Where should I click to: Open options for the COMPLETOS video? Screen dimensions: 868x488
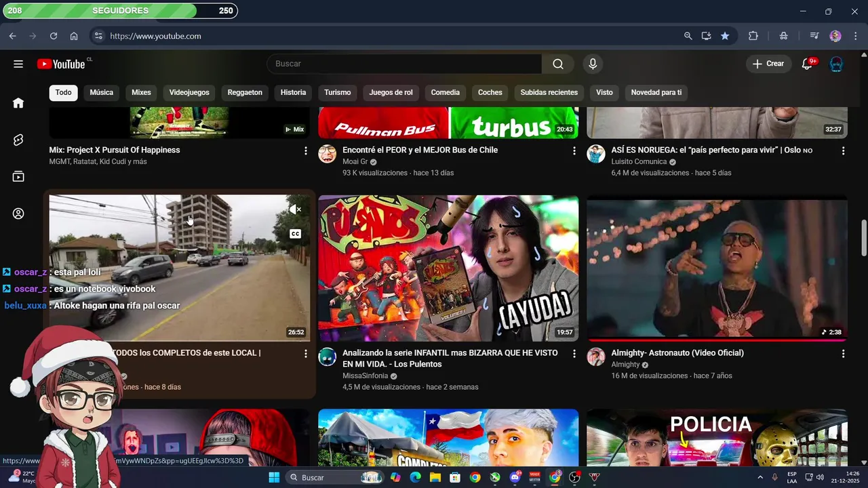305,353
